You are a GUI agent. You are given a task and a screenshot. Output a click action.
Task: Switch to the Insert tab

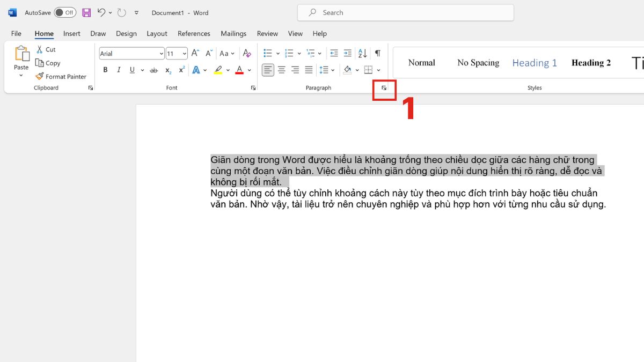tap(72, 33)
